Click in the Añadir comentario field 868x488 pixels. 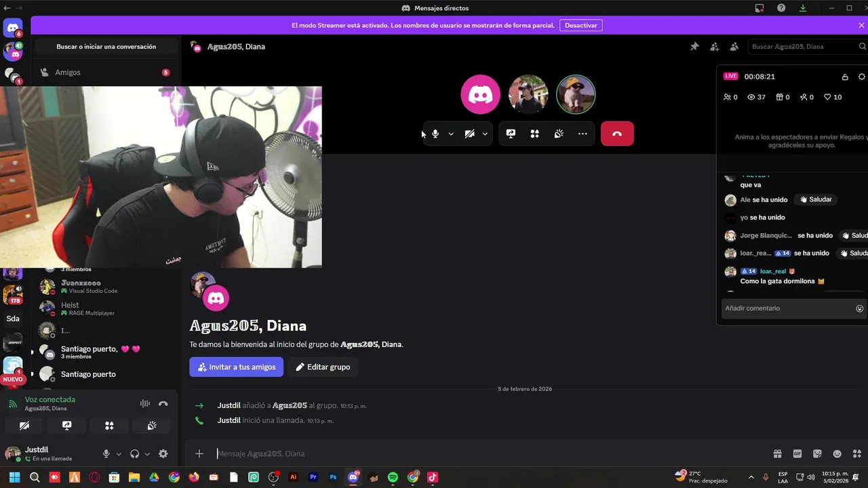[787, 308]
